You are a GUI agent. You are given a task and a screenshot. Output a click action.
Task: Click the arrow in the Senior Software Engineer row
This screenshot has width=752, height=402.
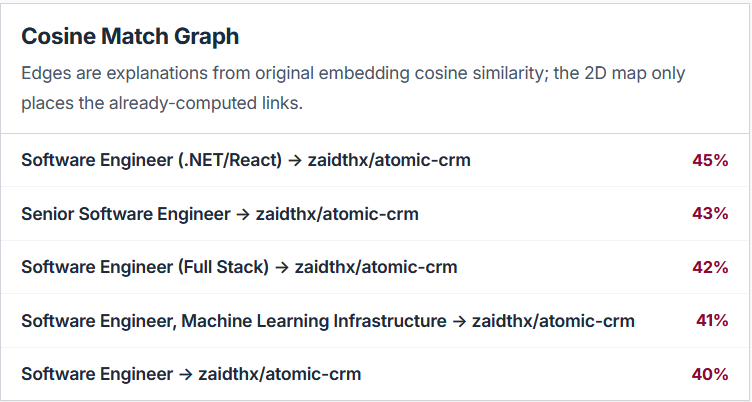tap(243, 214)
